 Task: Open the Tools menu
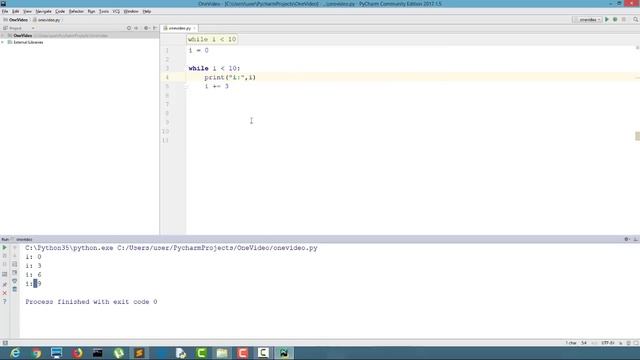pyautogui.click(x=104, y=11)
